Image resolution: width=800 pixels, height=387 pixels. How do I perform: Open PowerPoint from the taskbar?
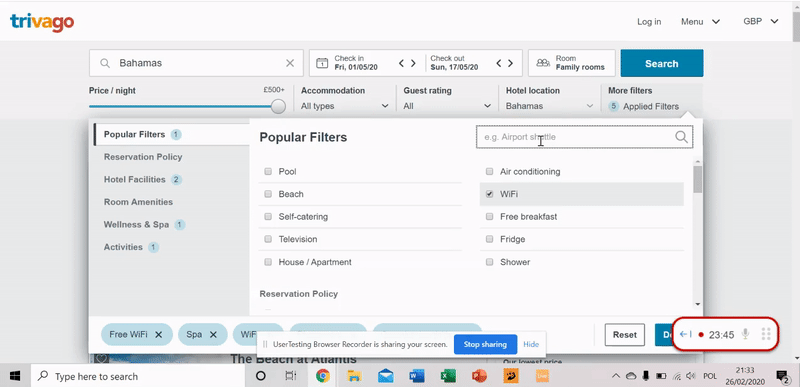point(480,376)
